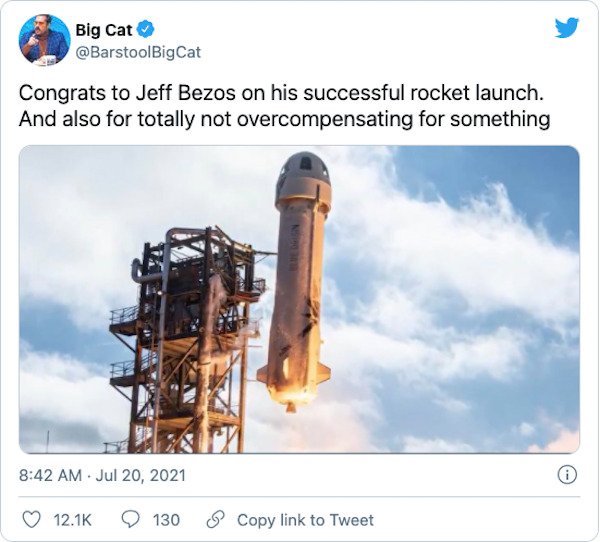Select "Copy link to Tweet" text
The height and width of the screenshot is (542, 600).
point(305,520)
